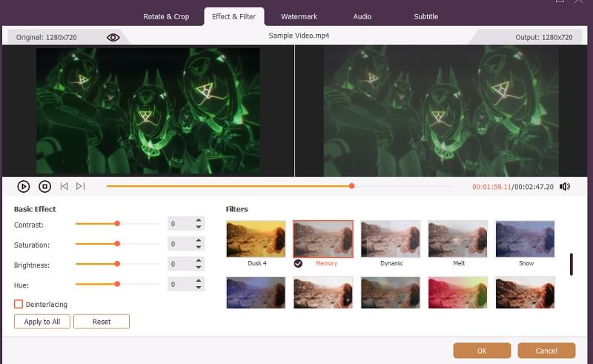
Task: Increase the Hue value with up arrow
Action: [199, 280]
